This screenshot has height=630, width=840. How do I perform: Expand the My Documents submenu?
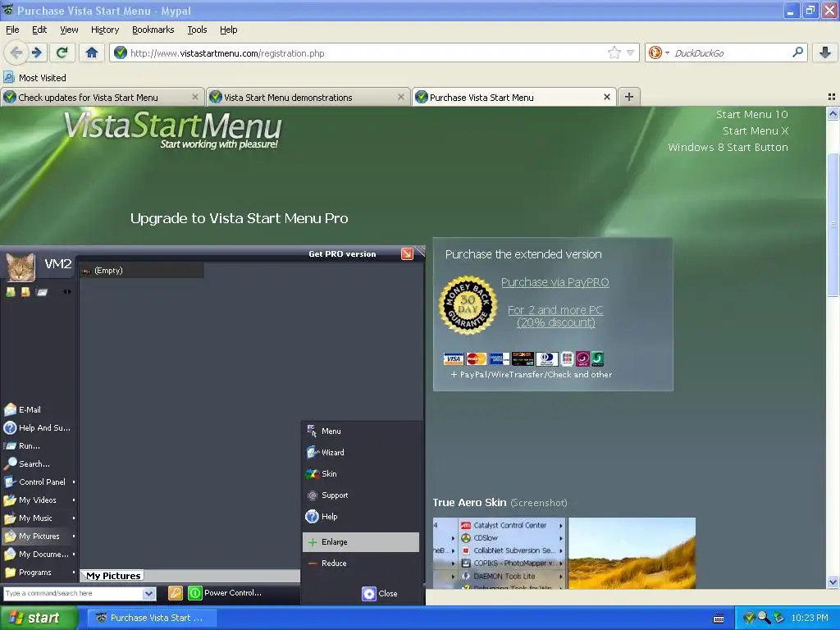(x=73, y=554)
